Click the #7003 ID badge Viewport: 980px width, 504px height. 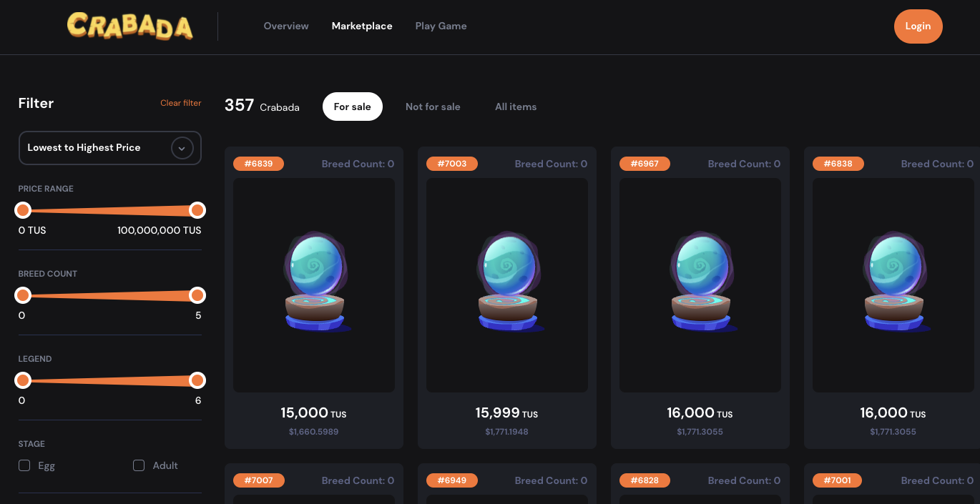click(452, 164)
